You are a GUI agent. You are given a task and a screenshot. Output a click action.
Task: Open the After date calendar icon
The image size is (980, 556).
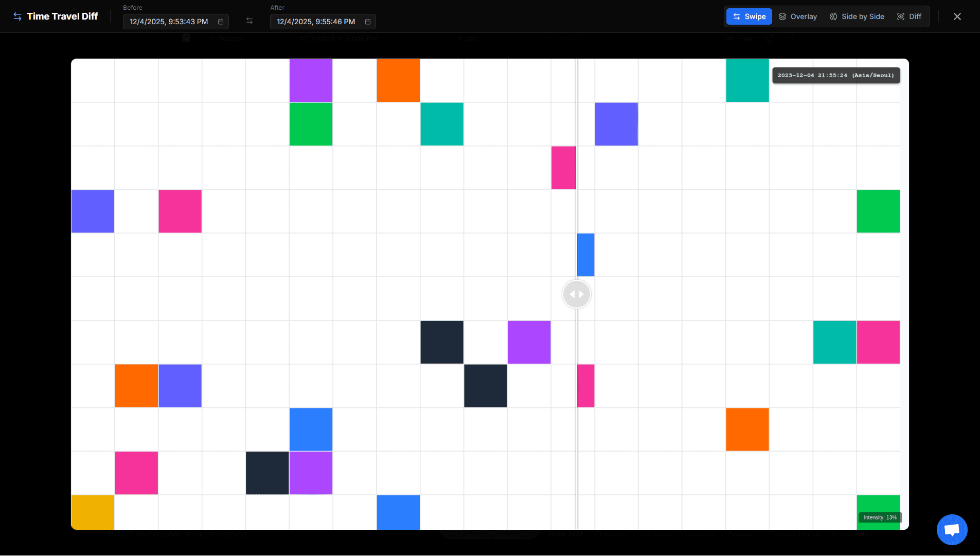pyautogui.click(x=368, y=22)
